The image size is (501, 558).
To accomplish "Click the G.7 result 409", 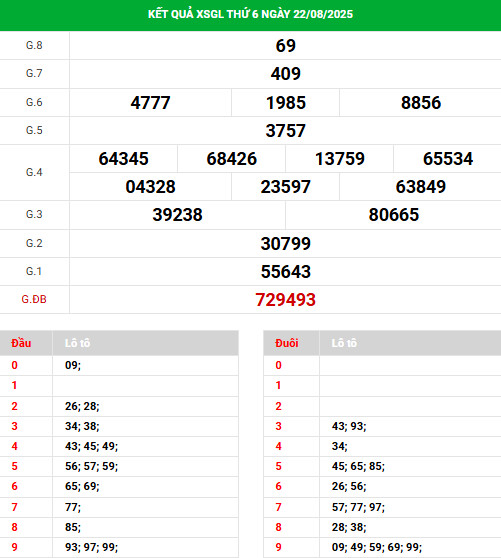I will click(x=285, y=74).
